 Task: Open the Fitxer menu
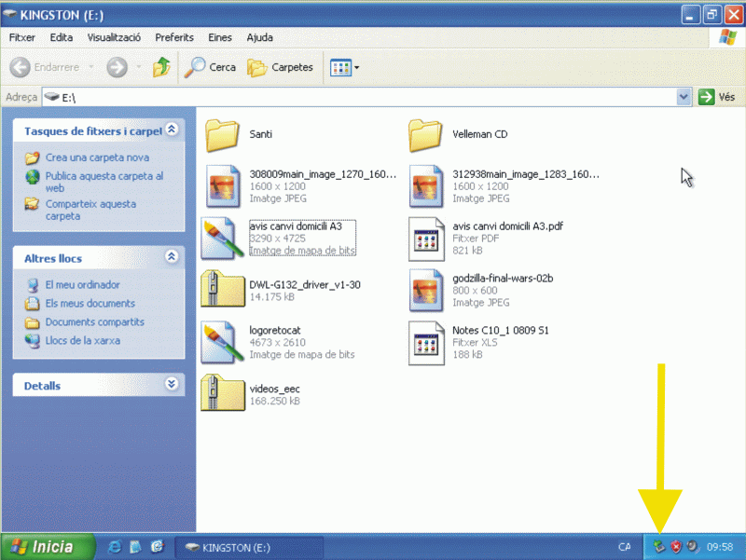click(21, 37)
